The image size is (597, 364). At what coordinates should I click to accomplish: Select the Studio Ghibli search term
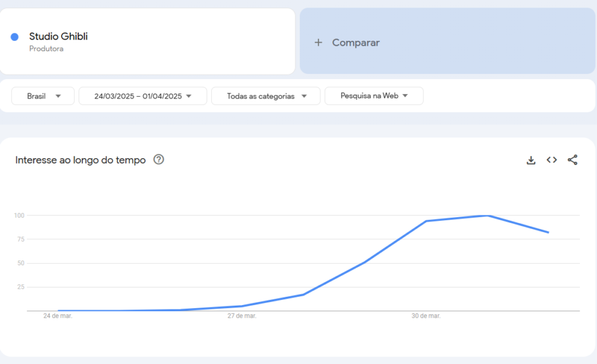point(58,36)
